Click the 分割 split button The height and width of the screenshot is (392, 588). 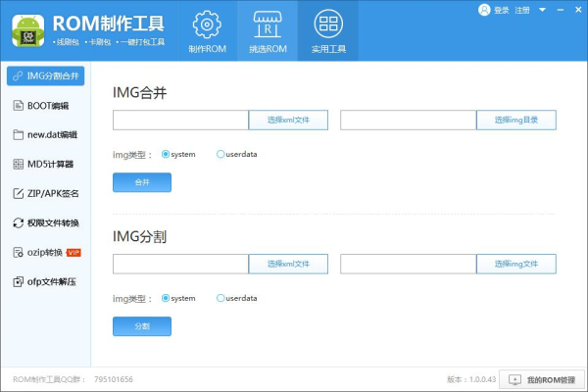tap(142, 326)
